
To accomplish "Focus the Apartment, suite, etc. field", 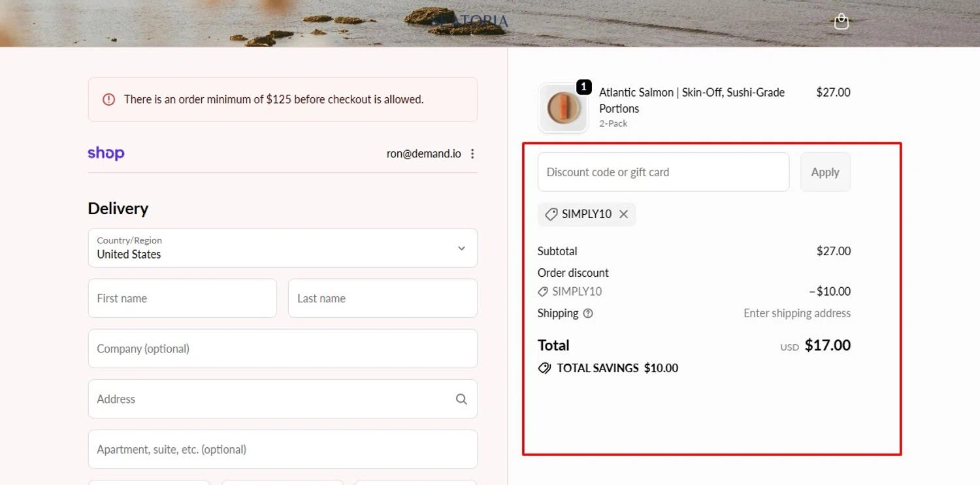I will pyautogui.click(x=283, y=449).
